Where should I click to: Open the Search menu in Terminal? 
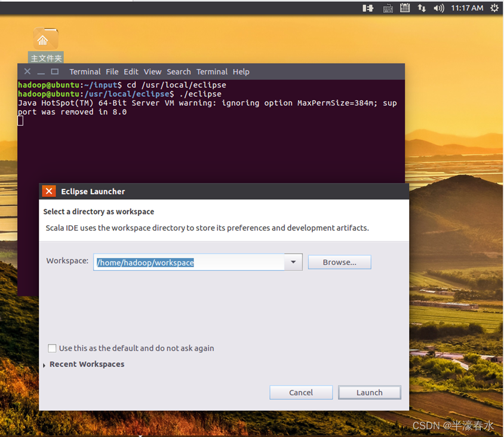(x=179, y=72)
